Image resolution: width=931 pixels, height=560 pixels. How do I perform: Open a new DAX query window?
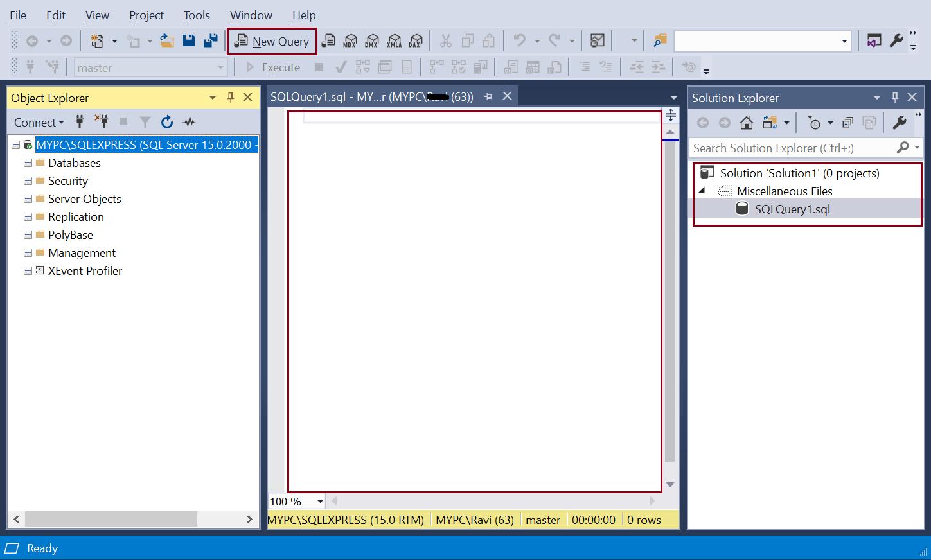point(416,40)
